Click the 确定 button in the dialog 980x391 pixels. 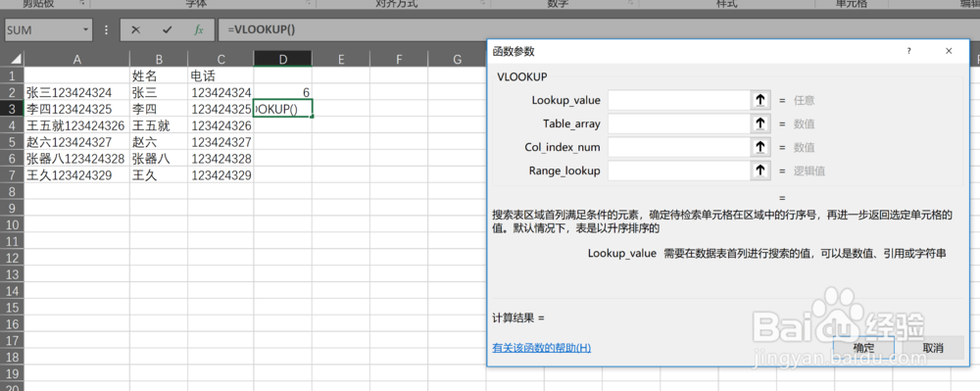863,348
